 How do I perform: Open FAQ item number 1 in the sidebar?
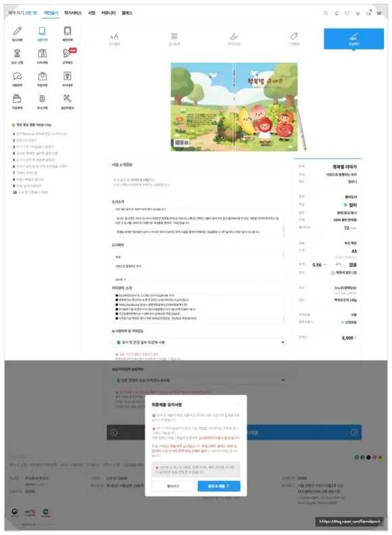click(x=40, y=134)
